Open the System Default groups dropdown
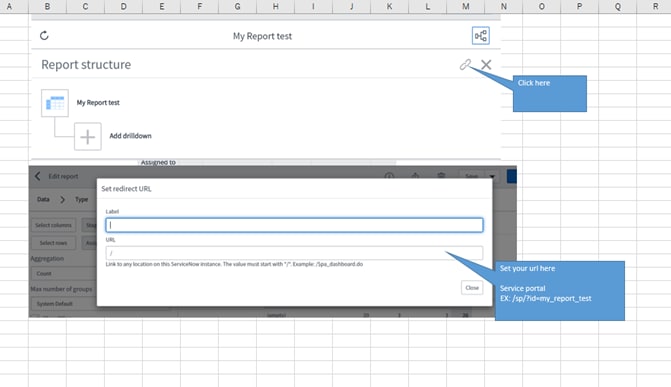The height and width of the screenshot is (387, 671). [x=63, y=304]
